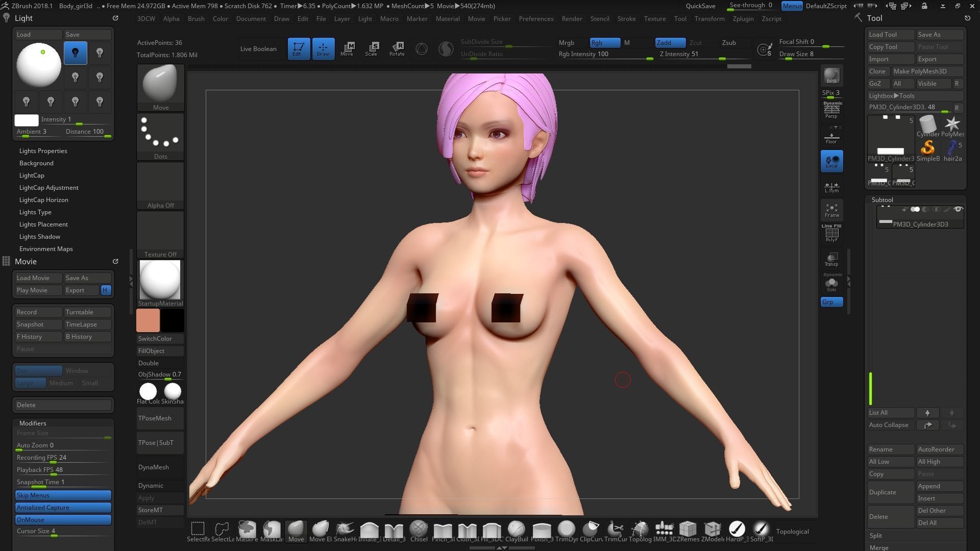Toggle the Transp transparency icon

[831, 259]
